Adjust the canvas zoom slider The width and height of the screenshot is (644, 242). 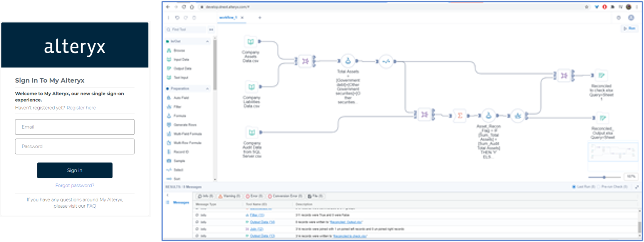click(x=604, y=177)
